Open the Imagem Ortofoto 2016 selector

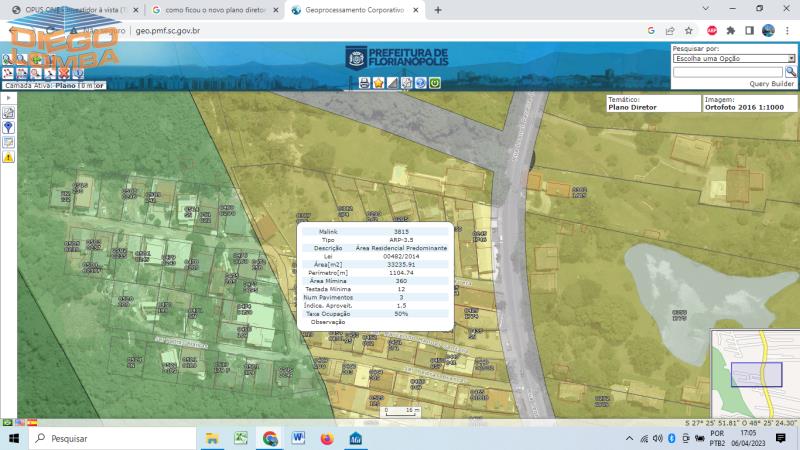click(749, 103)
